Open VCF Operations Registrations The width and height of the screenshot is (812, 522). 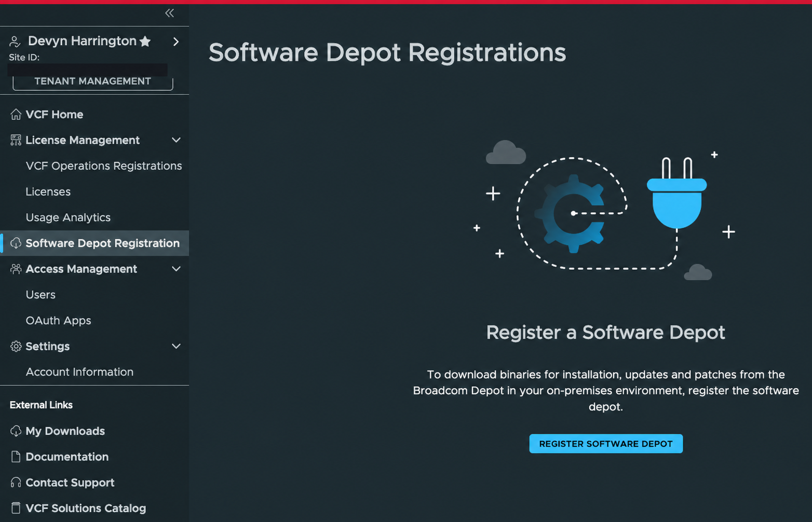click(104, 166)
